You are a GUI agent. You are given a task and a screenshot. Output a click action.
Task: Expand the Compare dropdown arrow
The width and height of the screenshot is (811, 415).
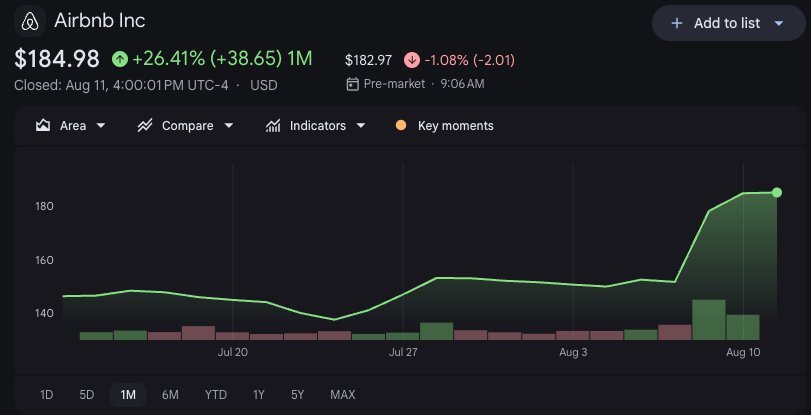(229, 126)
